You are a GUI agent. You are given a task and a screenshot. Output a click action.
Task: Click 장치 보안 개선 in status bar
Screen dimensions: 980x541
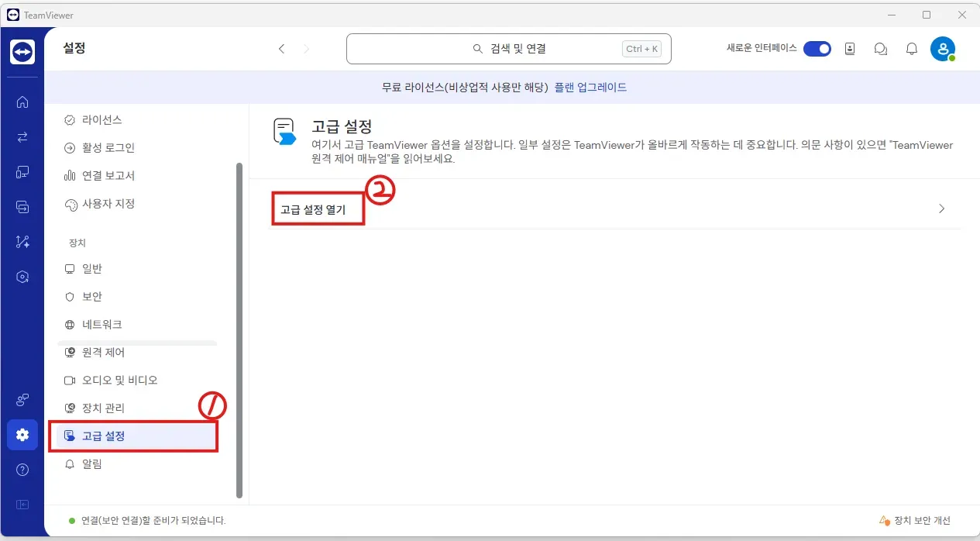915,521
